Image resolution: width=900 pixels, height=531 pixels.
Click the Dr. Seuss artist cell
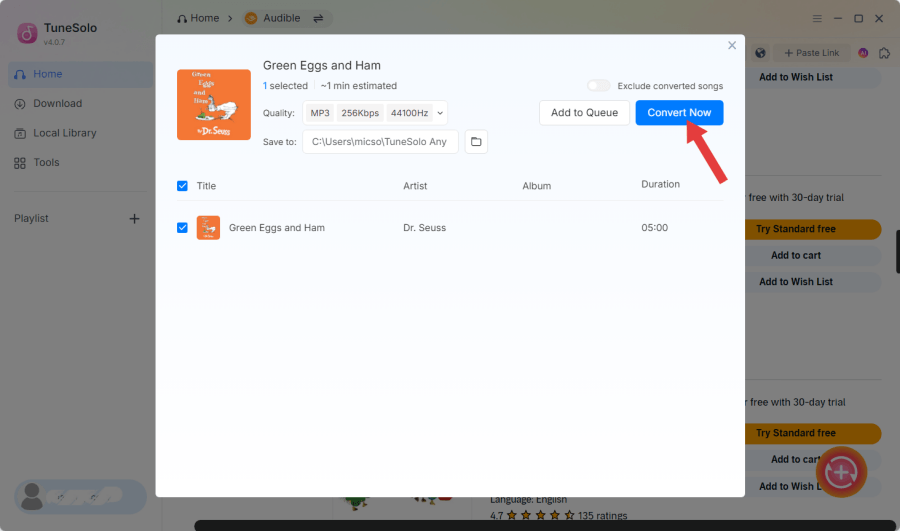coord(424,228)
